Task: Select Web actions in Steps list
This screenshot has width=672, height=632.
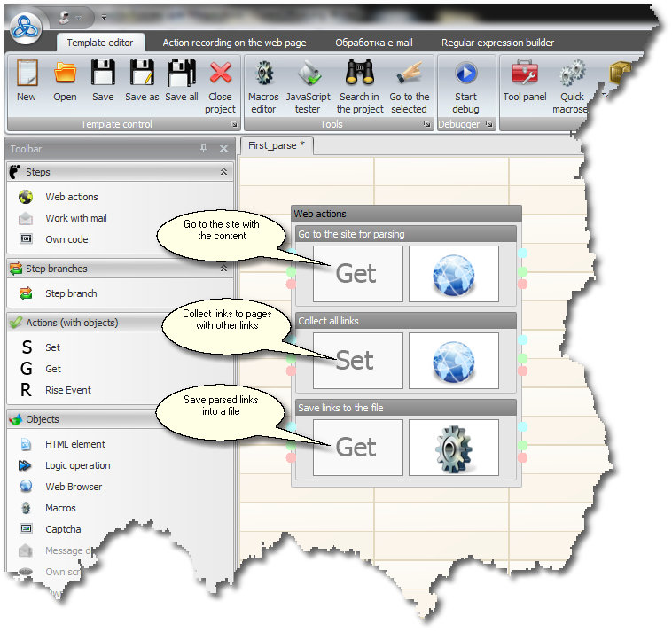Action: [72, 197]
